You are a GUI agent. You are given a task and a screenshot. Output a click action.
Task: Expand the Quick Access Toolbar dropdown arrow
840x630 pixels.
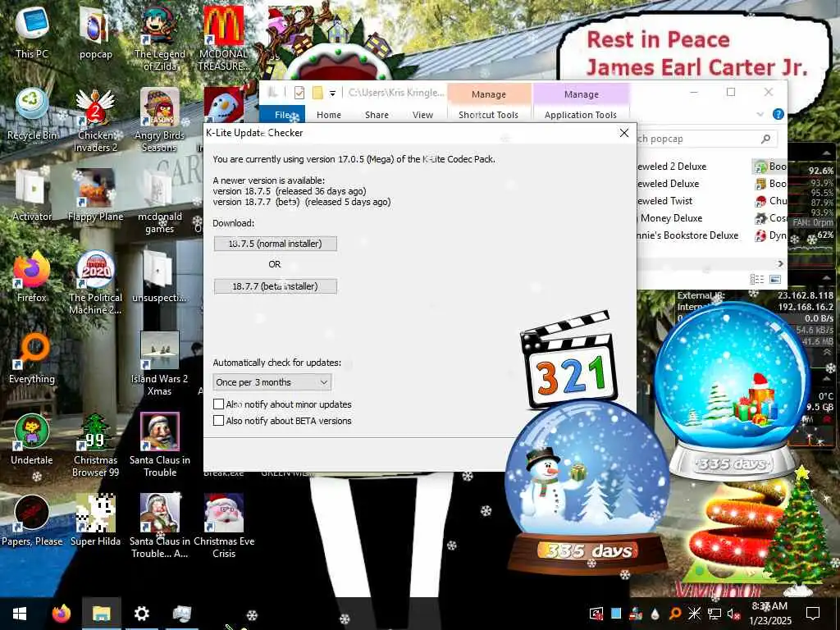point(332,94)
